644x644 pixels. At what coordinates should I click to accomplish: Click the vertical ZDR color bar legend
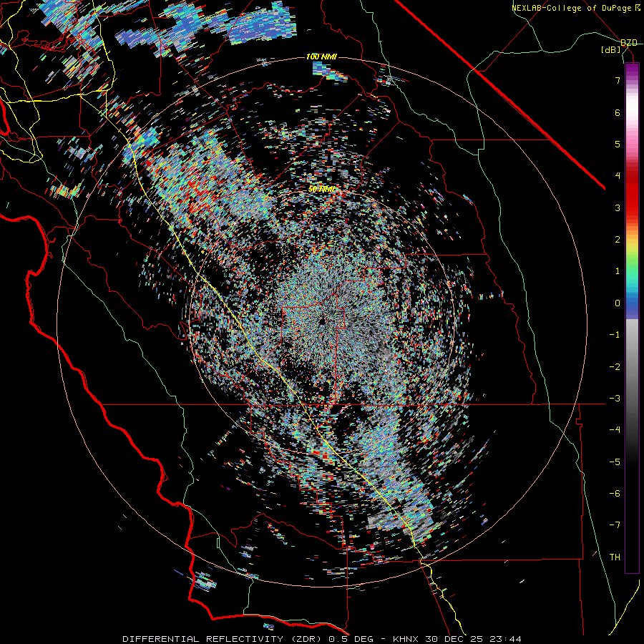tap(632, 318)
